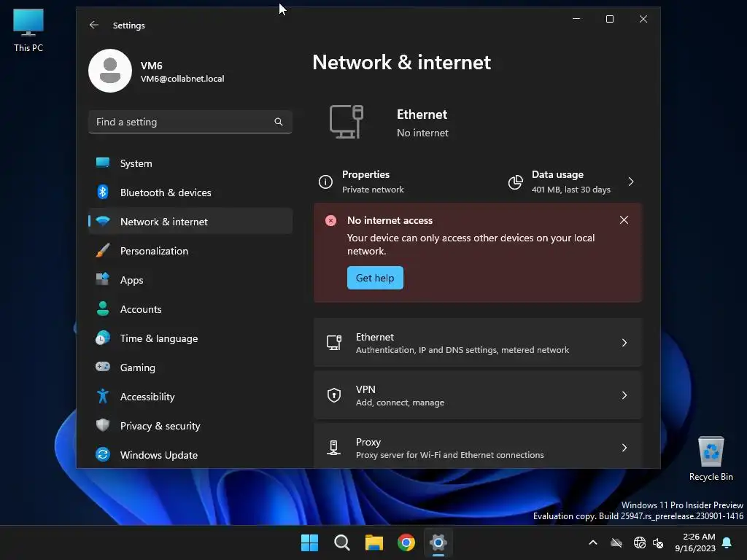This screenshot has width=747, height=560.
Task: Click the Accessibility figure icon
Action: (x=102, y=396)
